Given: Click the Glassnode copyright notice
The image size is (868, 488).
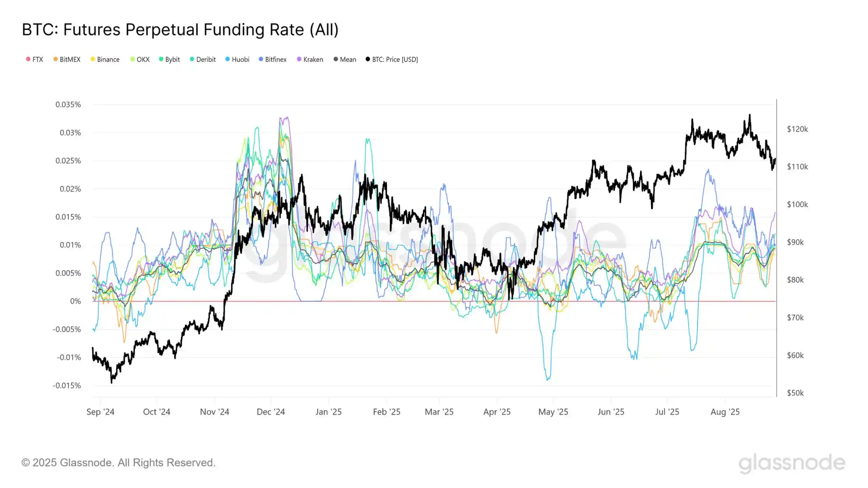Looking at the screenshot, I should coord(119,463).
